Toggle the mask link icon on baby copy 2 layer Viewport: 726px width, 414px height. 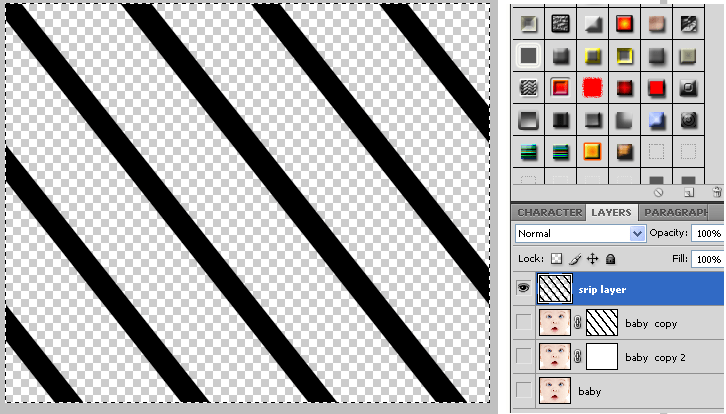pos(578,357)
